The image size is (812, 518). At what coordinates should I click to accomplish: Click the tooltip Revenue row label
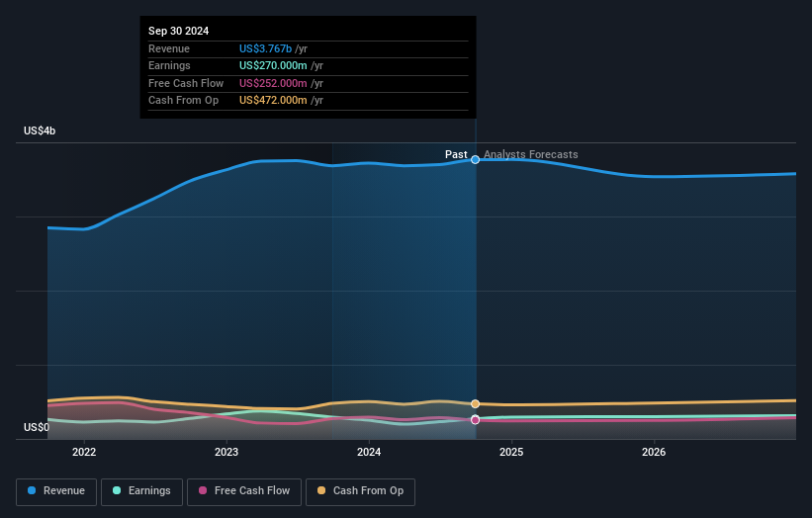[x=169, y=48]
